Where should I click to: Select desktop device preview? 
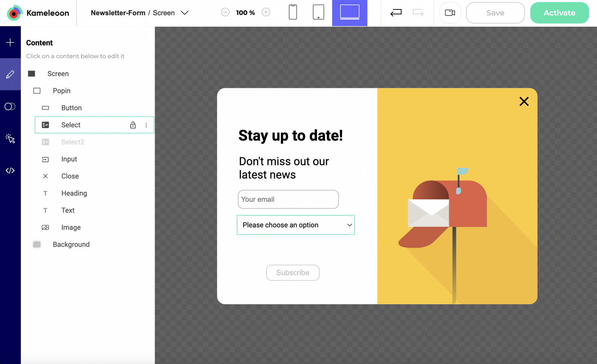pyautogui.click(x=349, y=13)
